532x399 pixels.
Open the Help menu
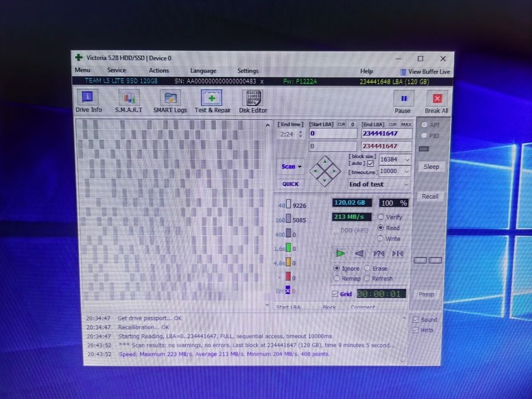click(367, 71)
